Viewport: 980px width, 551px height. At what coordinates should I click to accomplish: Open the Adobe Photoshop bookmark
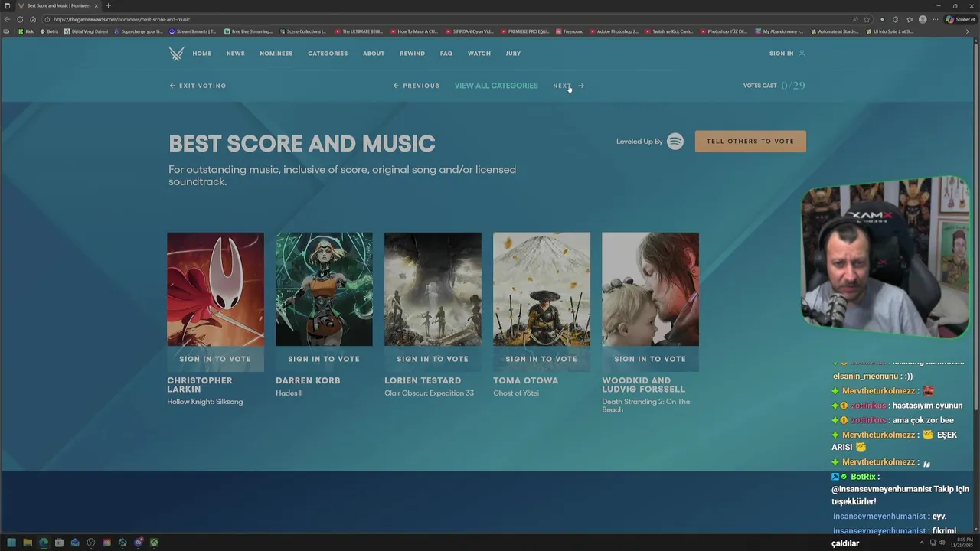pos(614,31)
